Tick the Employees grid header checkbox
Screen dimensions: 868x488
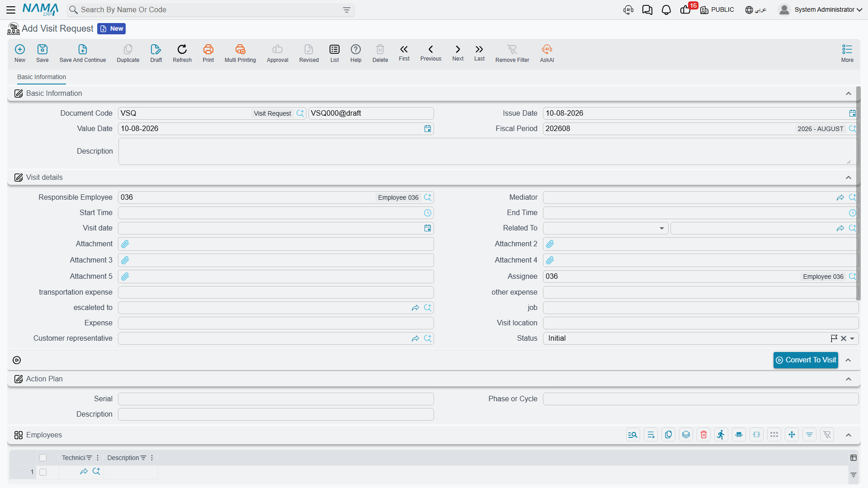pyautogui.click(x=43, y=458)
